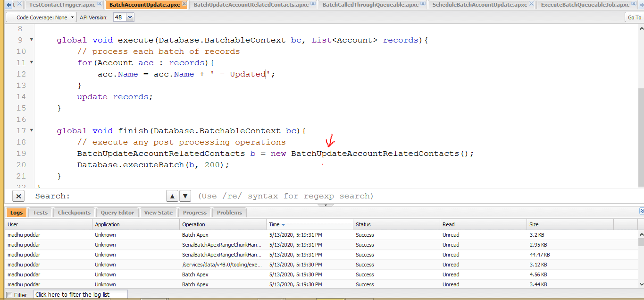Jump to next search match with down arrow

point(185,196)
